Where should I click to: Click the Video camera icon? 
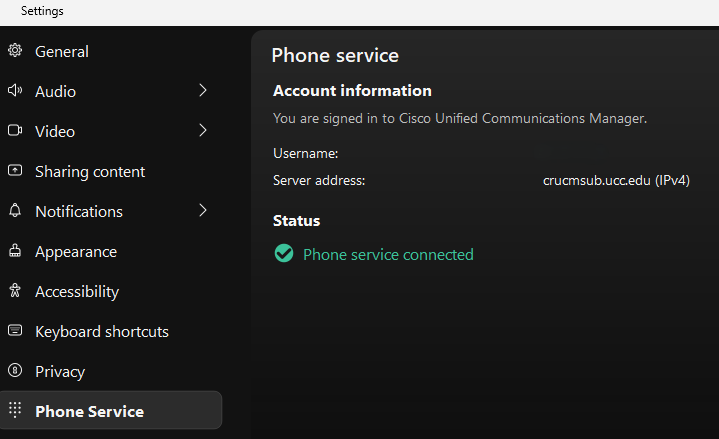15,131
